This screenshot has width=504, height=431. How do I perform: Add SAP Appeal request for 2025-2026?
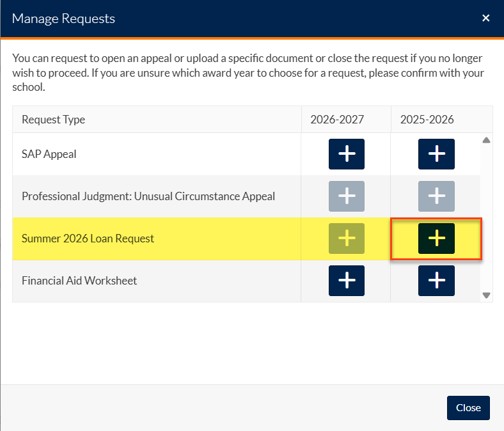(436, 154)
